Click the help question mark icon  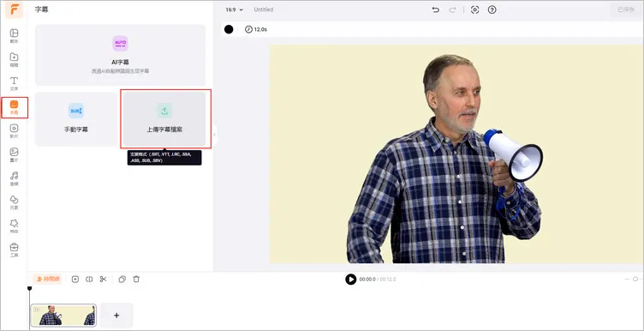pyautogui.click(x=492, y=10)
